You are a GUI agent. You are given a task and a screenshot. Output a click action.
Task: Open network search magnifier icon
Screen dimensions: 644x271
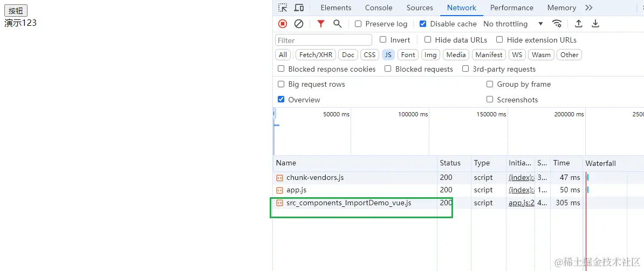point(337,24)
